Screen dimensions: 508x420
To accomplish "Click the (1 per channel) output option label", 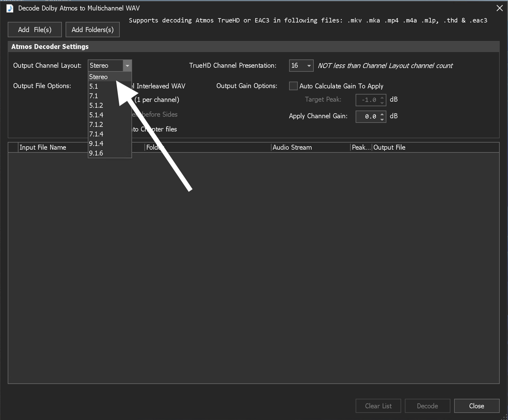I will click(x=157, y=100).
